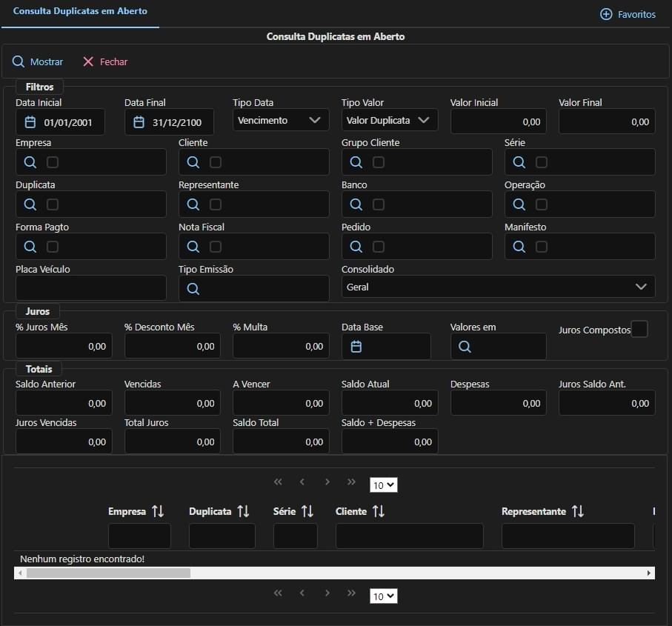Open the Tipo Data dropdown
Screen dimensions: 672x626
click(x=281, y=120)
